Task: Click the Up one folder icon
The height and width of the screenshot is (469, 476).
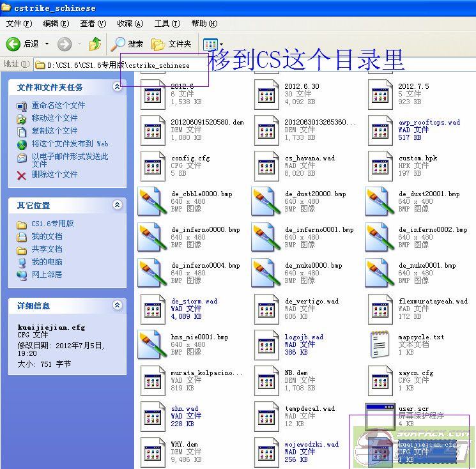Action: pos(95,44)
